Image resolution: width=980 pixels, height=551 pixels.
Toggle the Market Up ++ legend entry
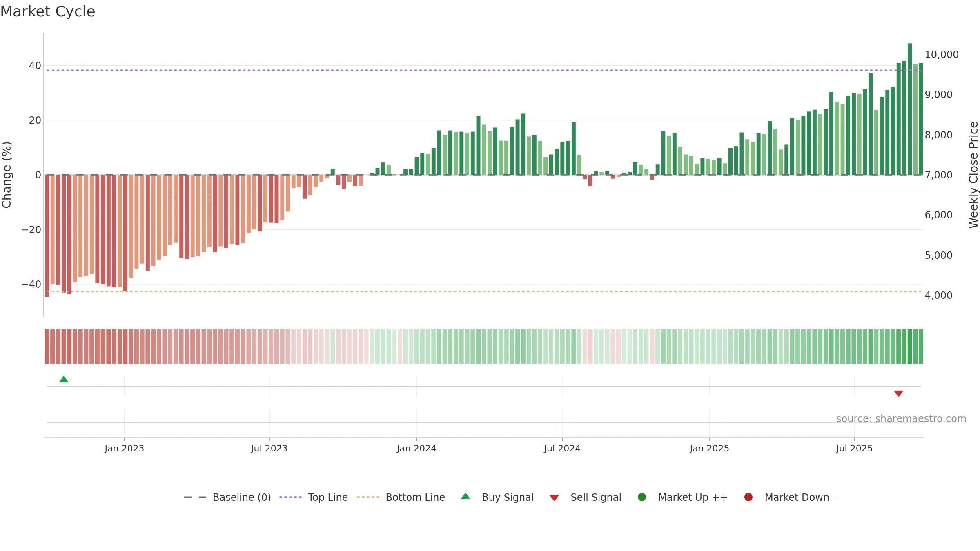coord(683,497)
